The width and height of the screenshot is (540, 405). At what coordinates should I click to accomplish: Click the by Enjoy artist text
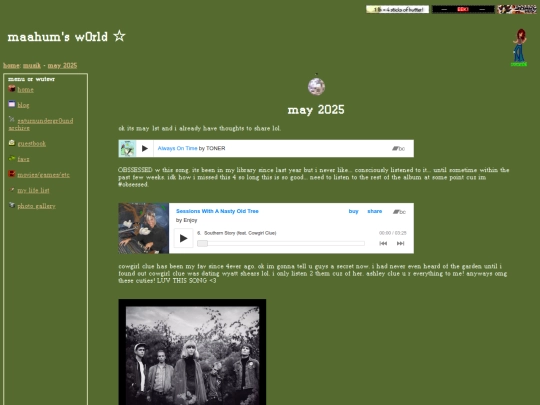point(186,220)
